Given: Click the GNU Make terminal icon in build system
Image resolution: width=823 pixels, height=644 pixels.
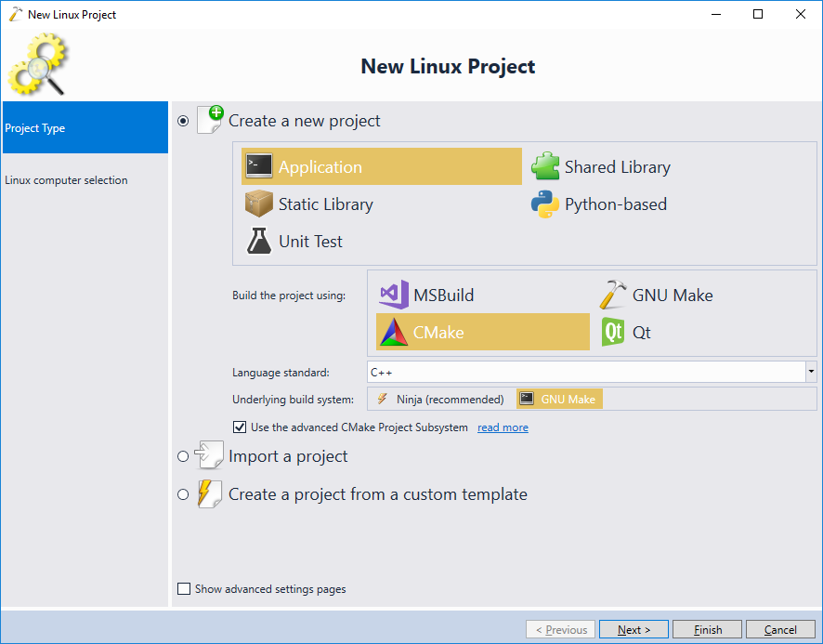Looking at the screenshot, I should click(x=527, y=399).
